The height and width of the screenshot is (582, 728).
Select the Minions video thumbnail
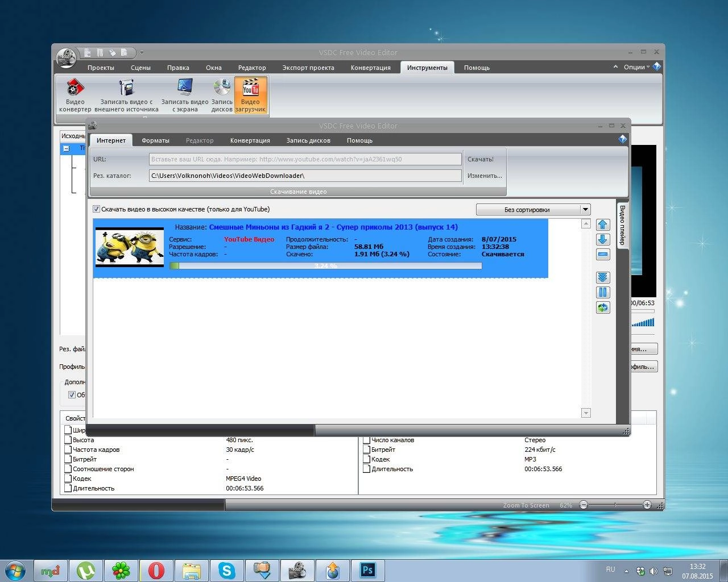(130, 247)
